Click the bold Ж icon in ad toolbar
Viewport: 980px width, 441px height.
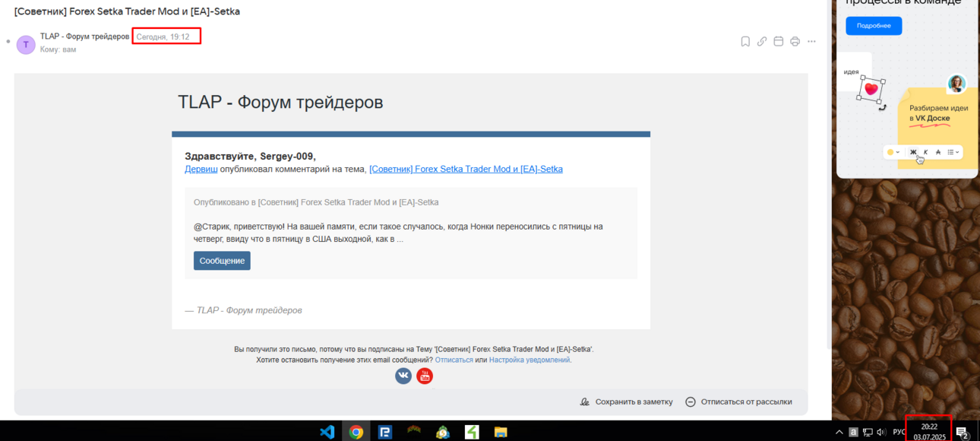coord(913,152)
